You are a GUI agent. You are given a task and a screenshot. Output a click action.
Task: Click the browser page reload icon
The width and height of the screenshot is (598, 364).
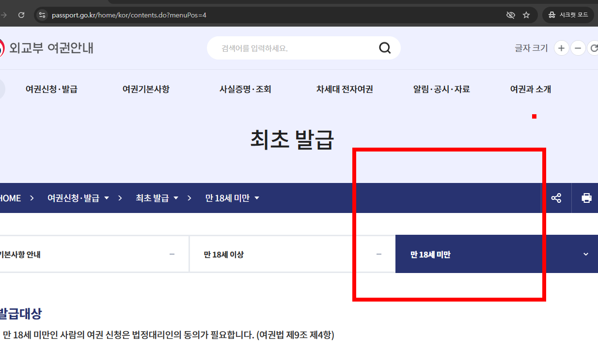pyautogui.click(x=21, y=15)
